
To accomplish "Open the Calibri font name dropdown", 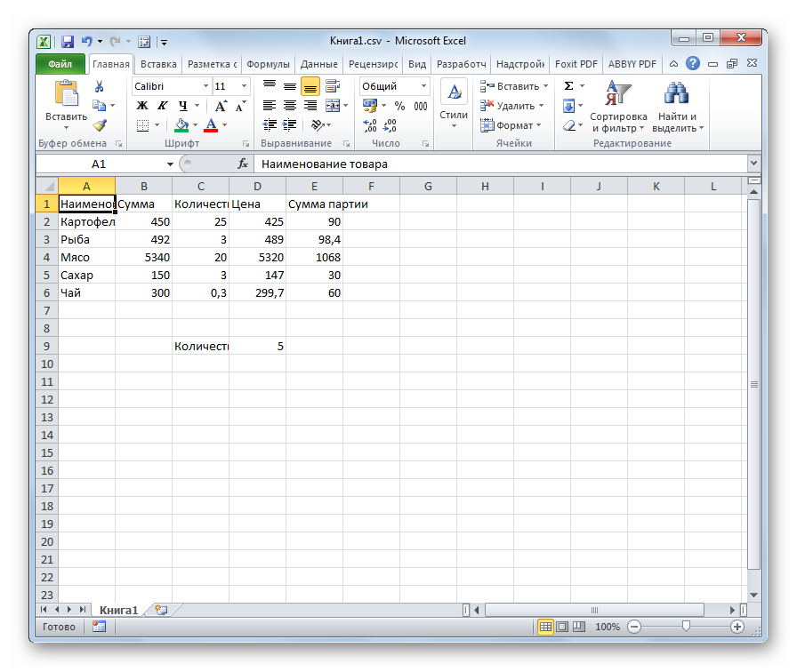I will pyautogui.click(x=205, y=86).
